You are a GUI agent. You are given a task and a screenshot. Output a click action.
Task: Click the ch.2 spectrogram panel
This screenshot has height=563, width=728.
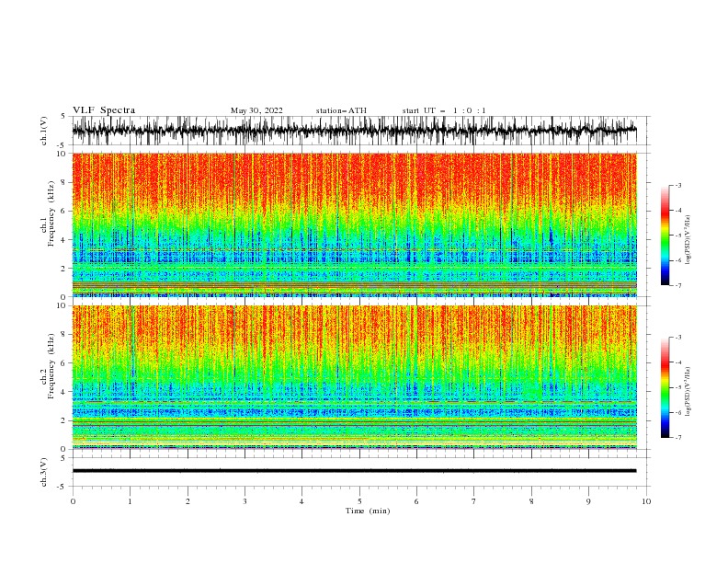[354, 377]
